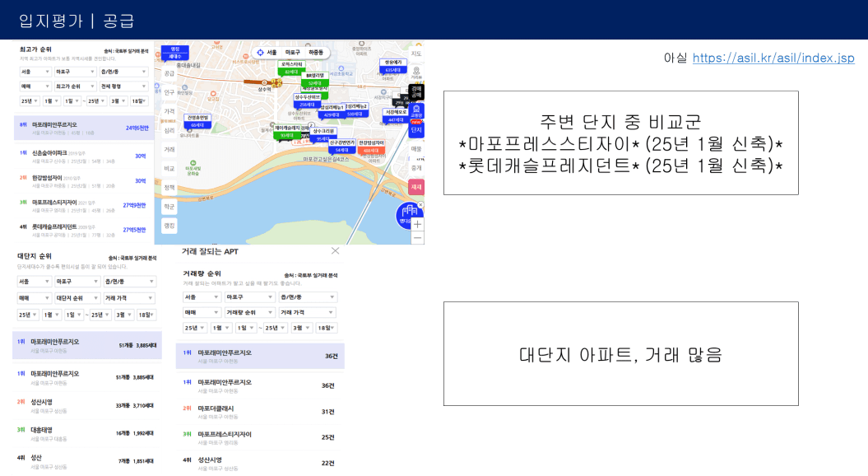This screenshot has height=476, width=868.
Task: Select the 마포프레스티지자이 25건 row
Action: pos(260,437)
